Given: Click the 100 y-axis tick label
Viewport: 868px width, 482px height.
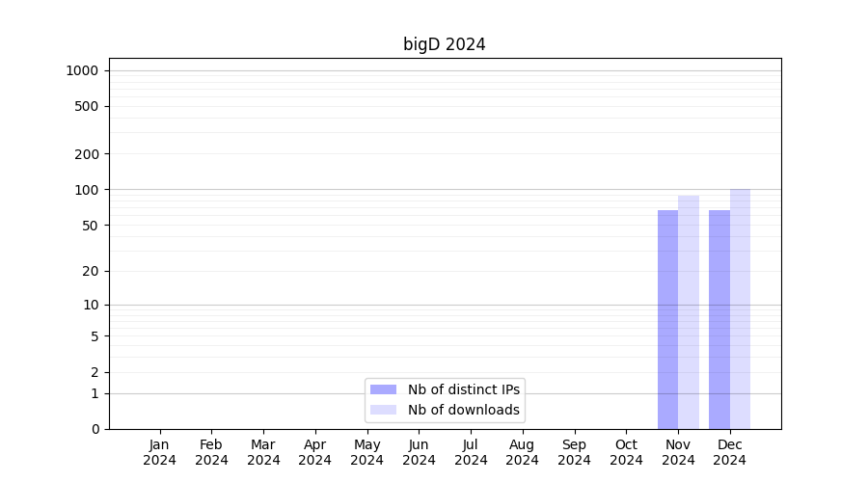Looking at the screenshot, I should [x=88, y=190].
